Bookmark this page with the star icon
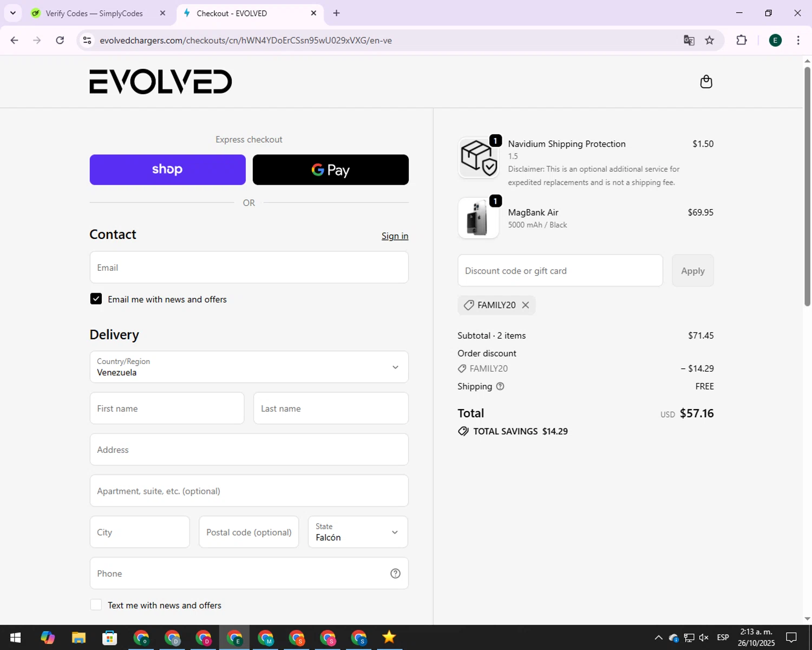Screen dimensions: 812x650 (x=710, y=40)
